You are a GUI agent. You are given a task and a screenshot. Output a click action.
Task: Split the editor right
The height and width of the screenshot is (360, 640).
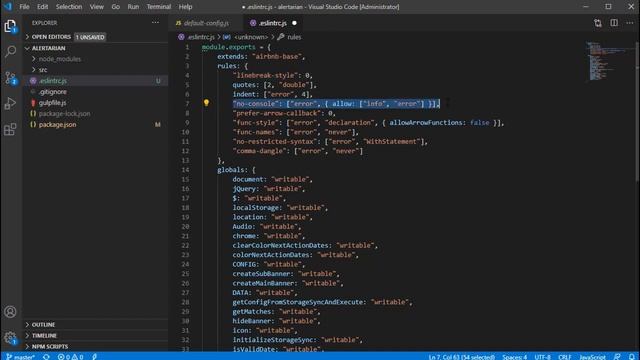coord(614,23)
